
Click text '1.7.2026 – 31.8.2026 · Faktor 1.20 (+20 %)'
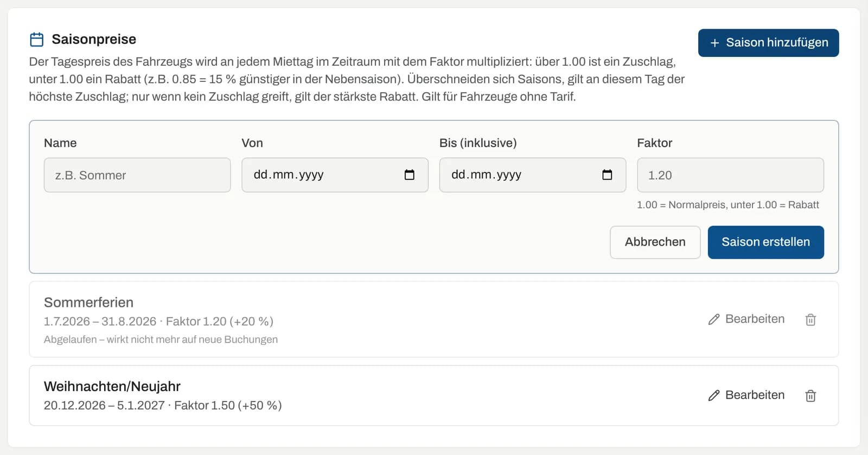(x=158, y=321)
